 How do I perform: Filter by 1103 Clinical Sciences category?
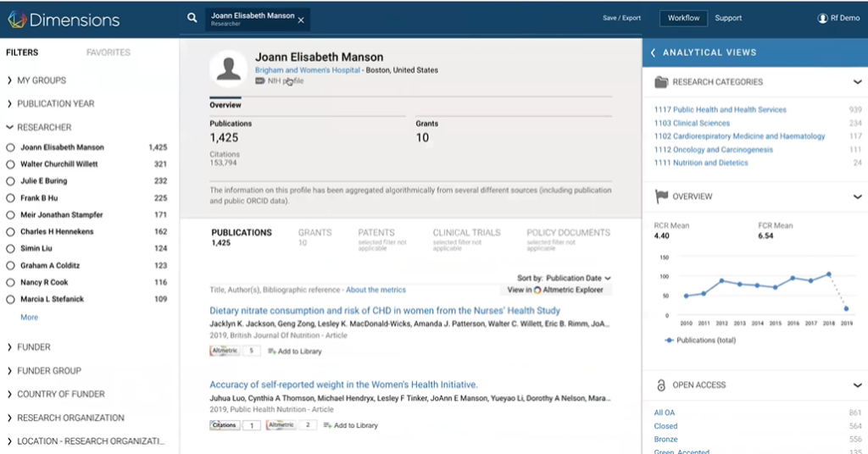692,124
